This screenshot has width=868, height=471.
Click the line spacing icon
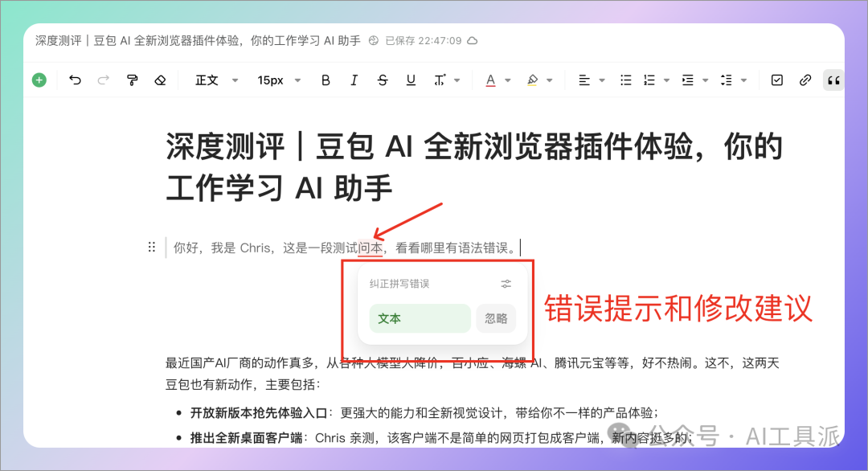727,80
